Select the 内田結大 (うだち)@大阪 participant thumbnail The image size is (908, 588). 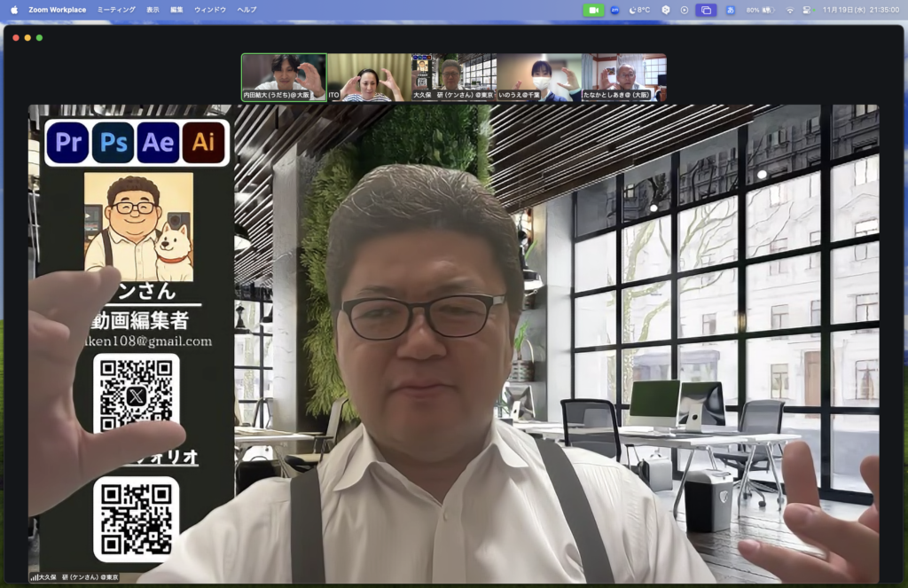284,77
